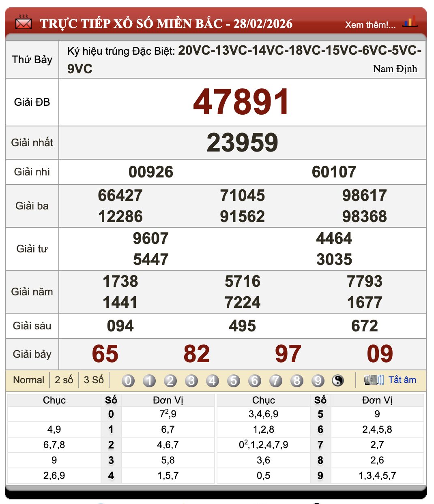Switch to Normal view tab
The image size is (434, 504).
(x=28, y=380)
